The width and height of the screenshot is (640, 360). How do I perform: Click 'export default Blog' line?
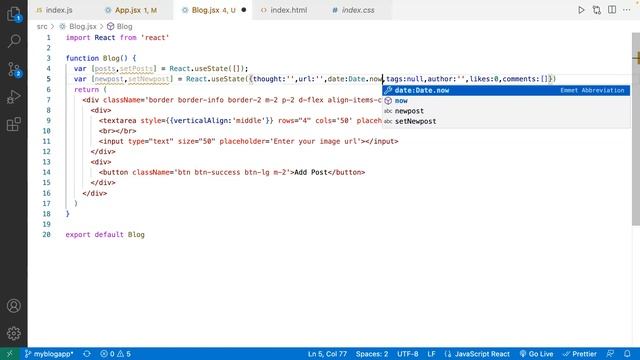pos(105,235)
